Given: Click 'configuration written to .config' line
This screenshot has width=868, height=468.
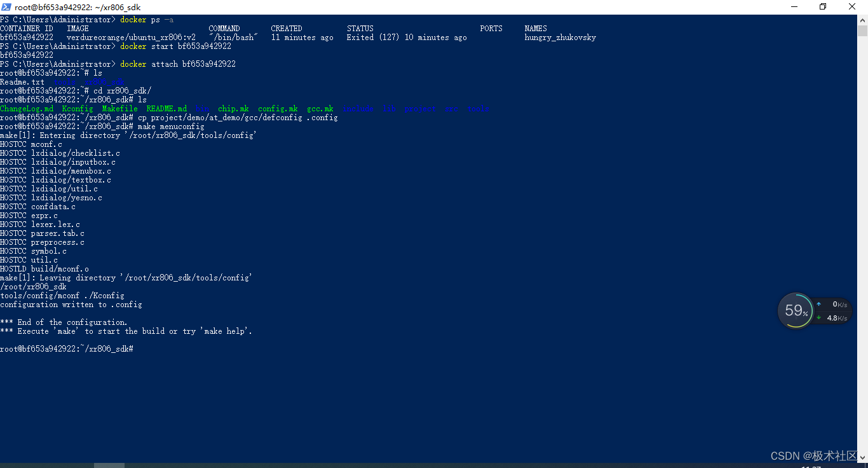Looking at the screenshot, I should click(71, 305).
